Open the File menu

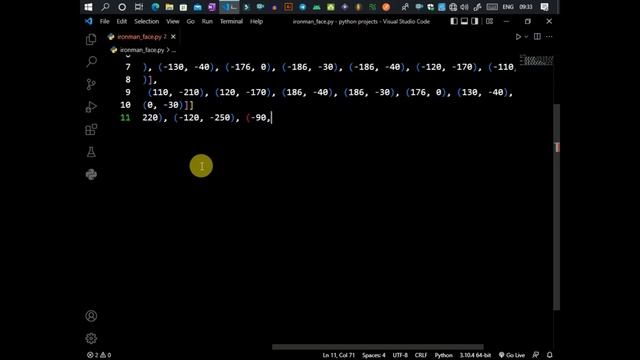coord(104,21)
